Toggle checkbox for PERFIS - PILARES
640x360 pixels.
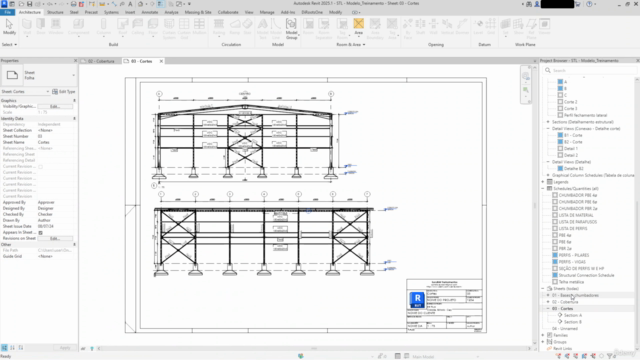click(555, 255)
